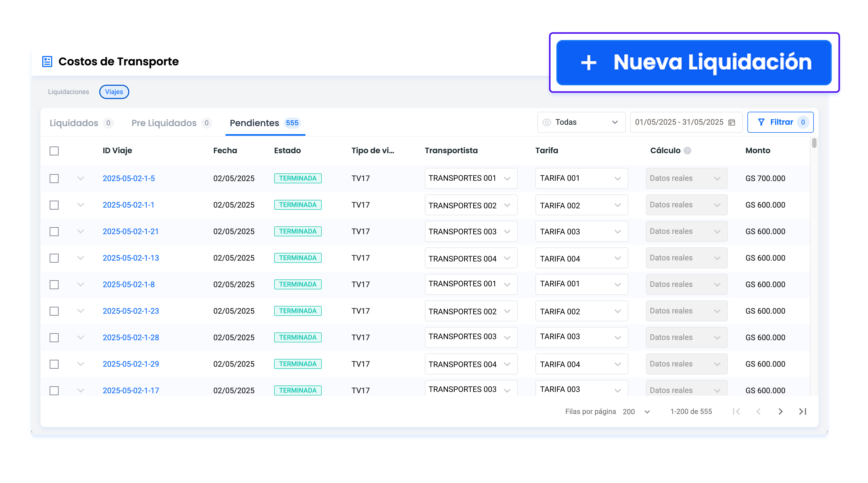Click GS 700.000 amount cell
Screen dimensions: 868x483
(765, 179)
